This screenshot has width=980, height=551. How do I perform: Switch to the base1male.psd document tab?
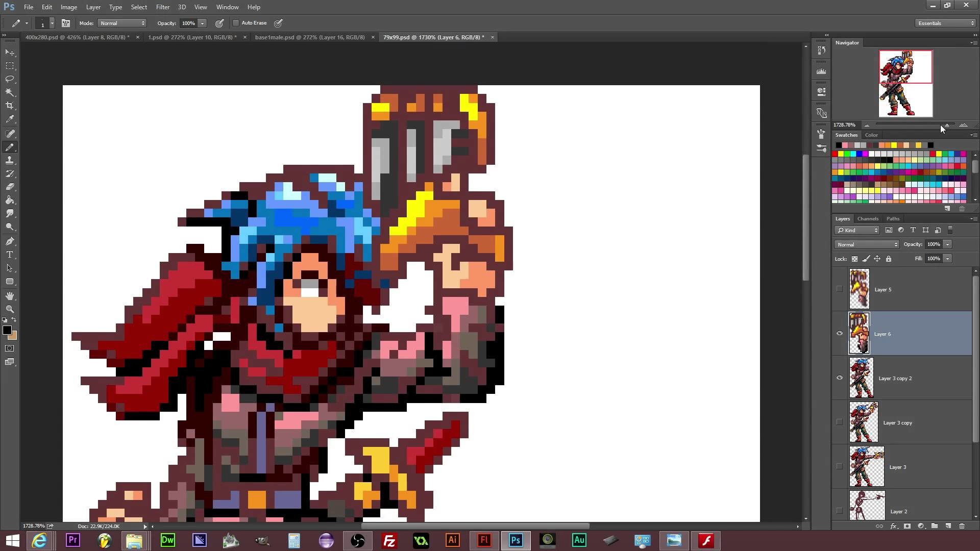tap(310, 37)
